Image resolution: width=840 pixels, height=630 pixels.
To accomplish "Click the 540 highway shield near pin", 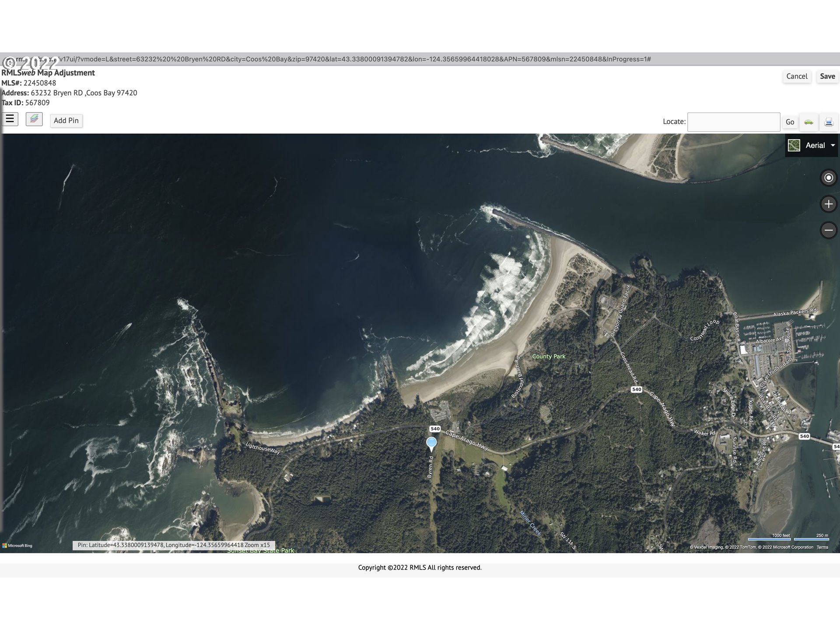I will [x=435, y=429].
